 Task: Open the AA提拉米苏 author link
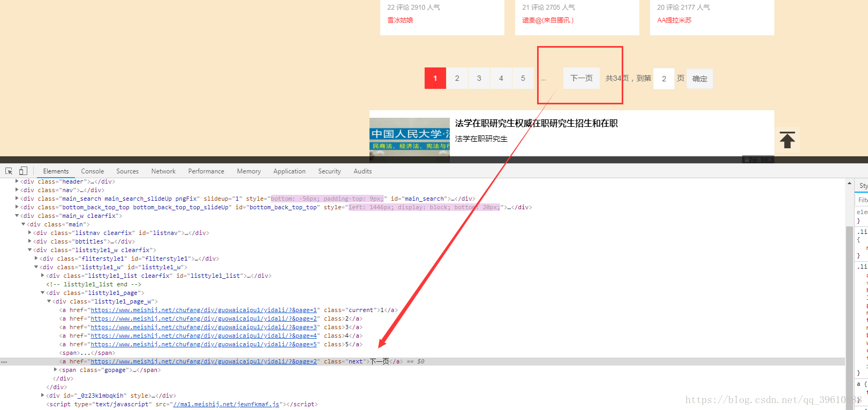pos(674,20)
